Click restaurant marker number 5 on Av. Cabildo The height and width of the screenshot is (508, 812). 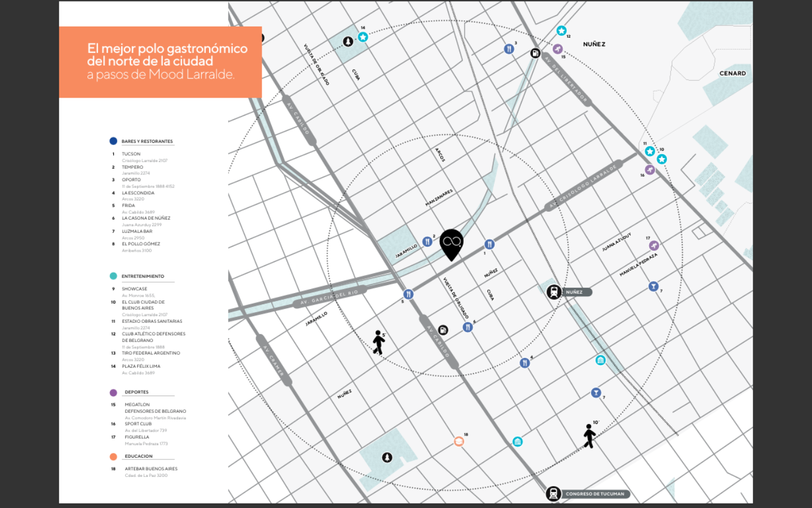(x=408, y=294)
